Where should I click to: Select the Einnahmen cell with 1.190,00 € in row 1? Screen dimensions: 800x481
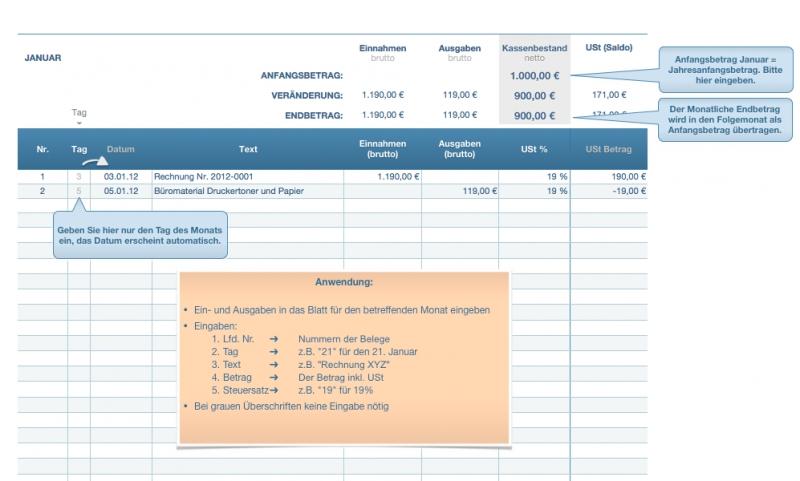(x=383, y=176)
